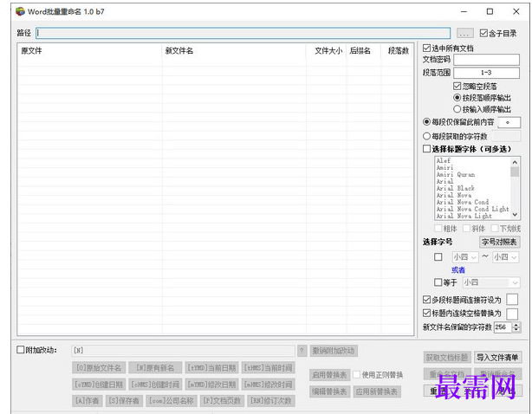Toggle 标题内连续空格替换为 checkbox
Viewport: 532px width, 414px height.
click(426, 313)
